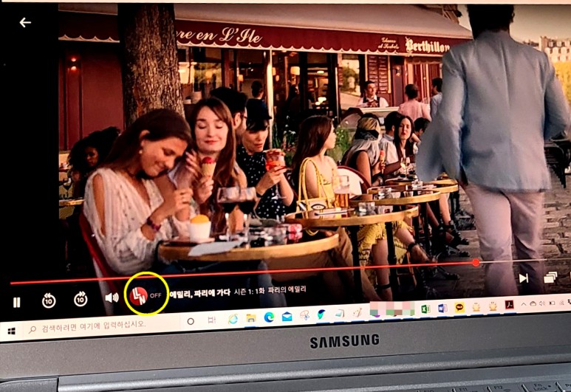This screenshot has width=571, height=392.
Task: Open Internet Explorer from taskbar
Action: coord(233,319)
